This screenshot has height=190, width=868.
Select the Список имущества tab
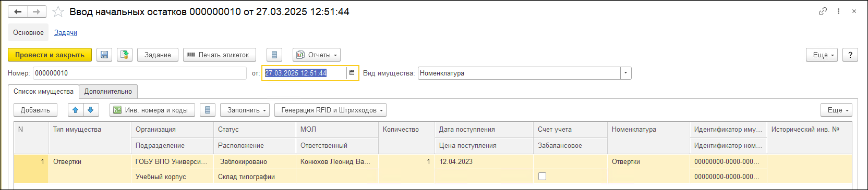[43, 91]
